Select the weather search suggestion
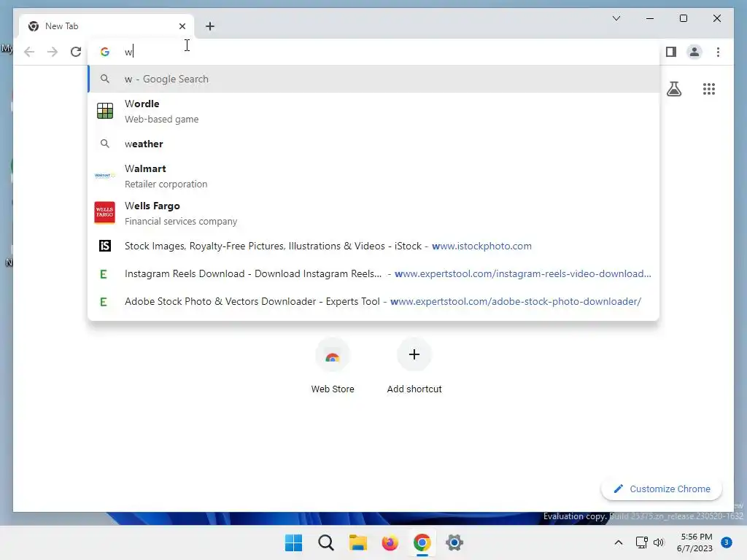 [374, 144]
